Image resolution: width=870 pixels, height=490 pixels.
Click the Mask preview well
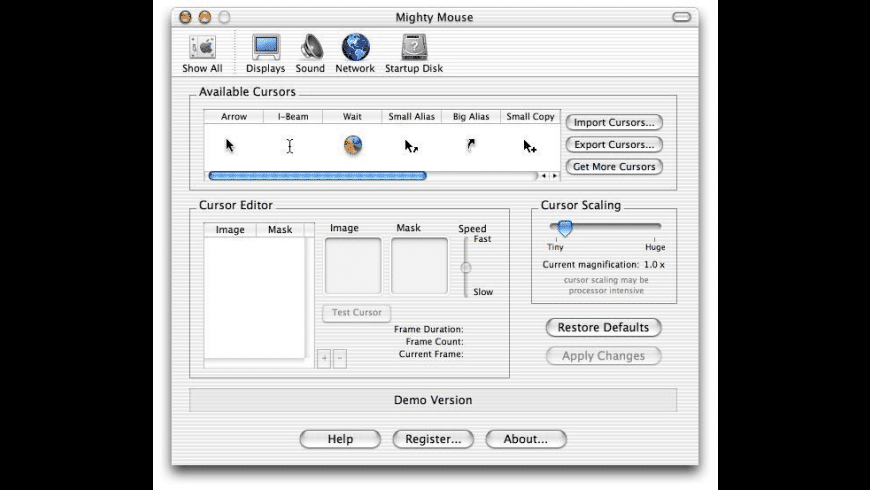coord(419,266)
